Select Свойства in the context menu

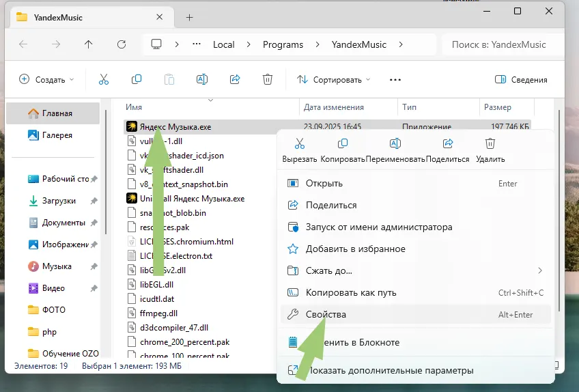point(326,314)
